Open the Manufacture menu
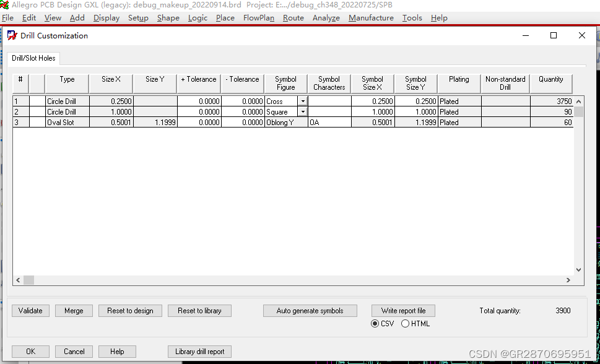The width and height of the screenshot is (600, 364). 371,18
